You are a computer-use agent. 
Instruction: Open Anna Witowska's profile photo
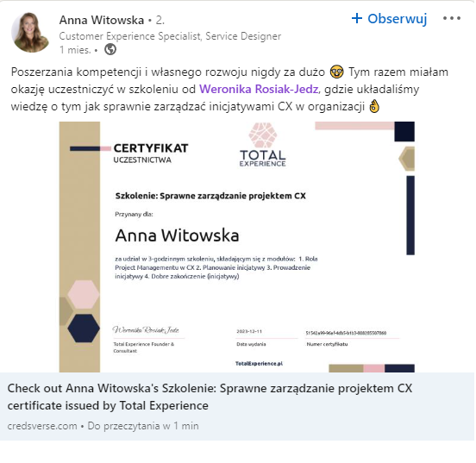29,33
